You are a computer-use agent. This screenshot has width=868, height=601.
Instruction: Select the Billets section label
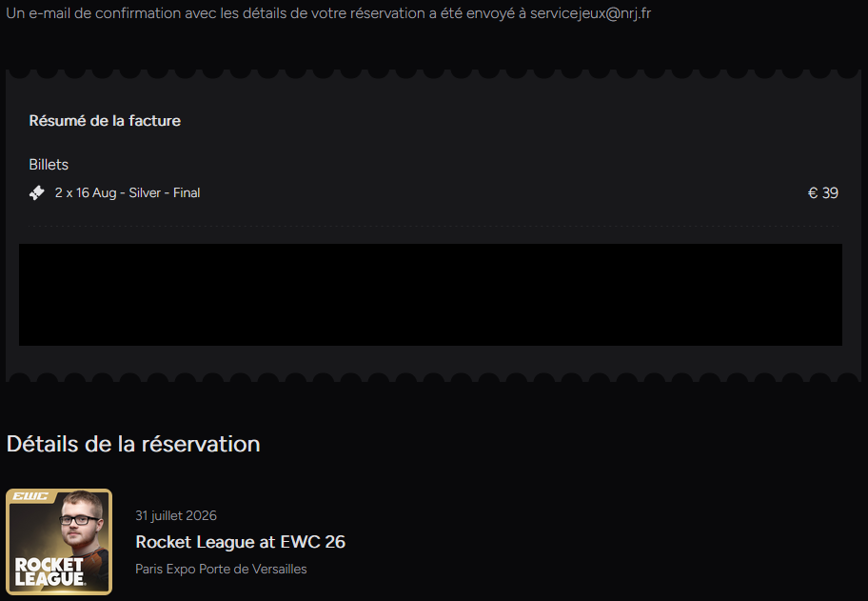(x=49, y=165)
